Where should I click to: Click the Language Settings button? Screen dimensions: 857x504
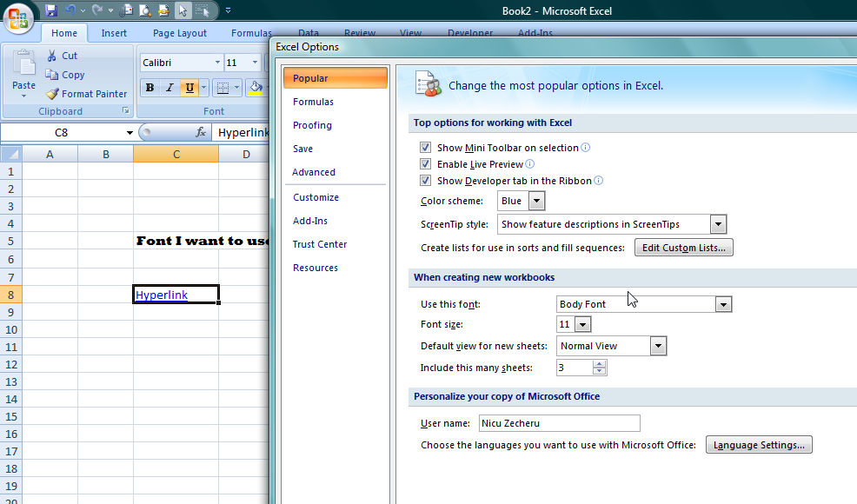(759, 445)
